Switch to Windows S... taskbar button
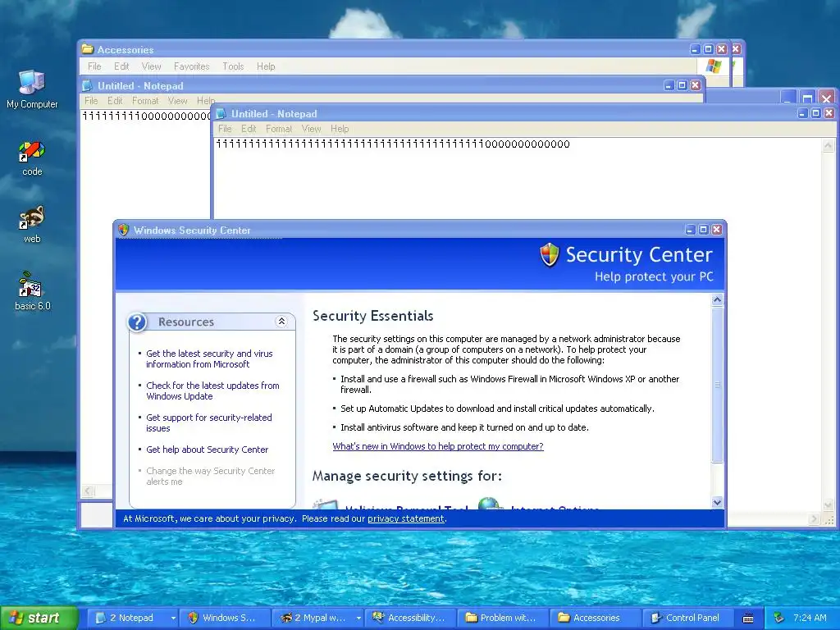This screenshot has height=630, width=840. 224,618
